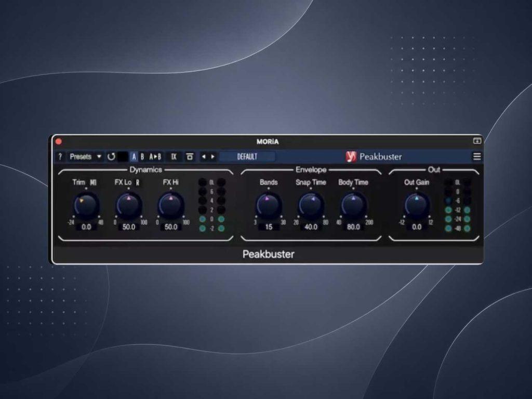Click the FX Hi value field 50.0
Screen dimensions: 532x399
click(x=170, y=227)
